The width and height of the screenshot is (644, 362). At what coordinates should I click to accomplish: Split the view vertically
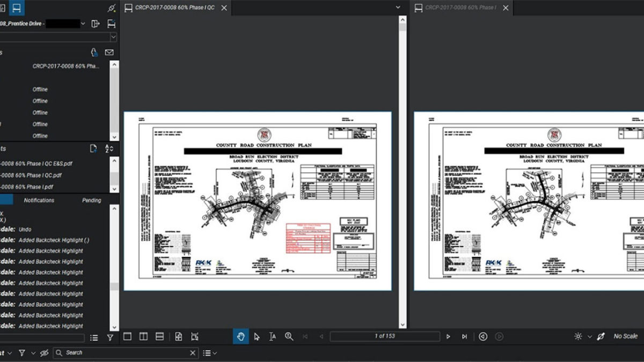point(143,336)
